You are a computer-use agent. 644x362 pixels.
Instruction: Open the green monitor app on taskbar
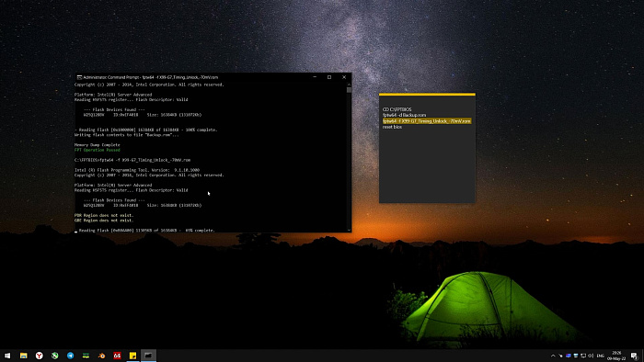coord(86,356)
